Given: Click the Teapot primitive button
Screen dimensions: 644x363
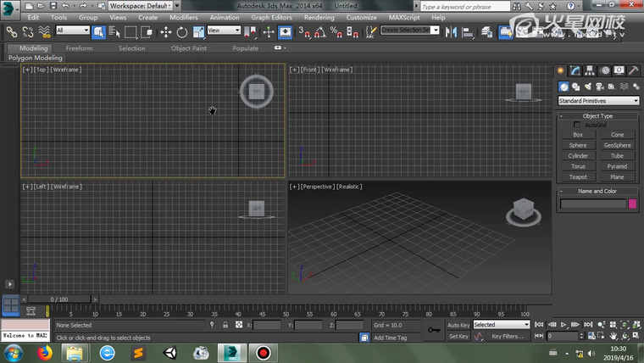Looking at the screenshot, I should [578, 177].
